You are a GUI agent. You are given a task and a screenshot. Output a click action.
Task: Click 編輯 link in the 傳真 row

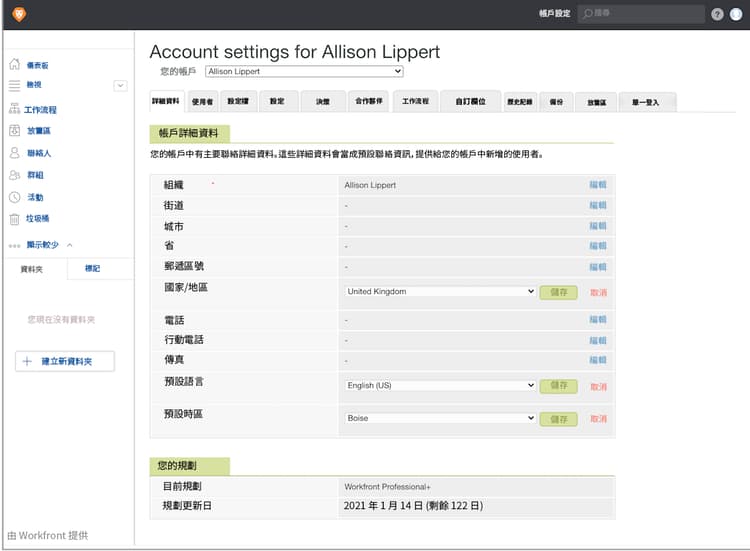pyautogui.click(x=597, y=360)
